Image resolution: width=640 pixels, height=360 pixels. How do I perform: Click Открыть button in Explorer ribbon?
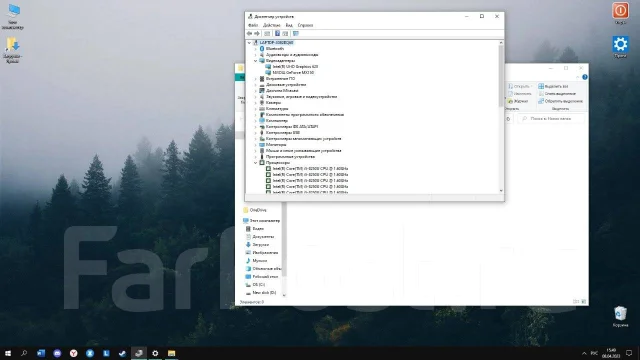click(519, 86)
